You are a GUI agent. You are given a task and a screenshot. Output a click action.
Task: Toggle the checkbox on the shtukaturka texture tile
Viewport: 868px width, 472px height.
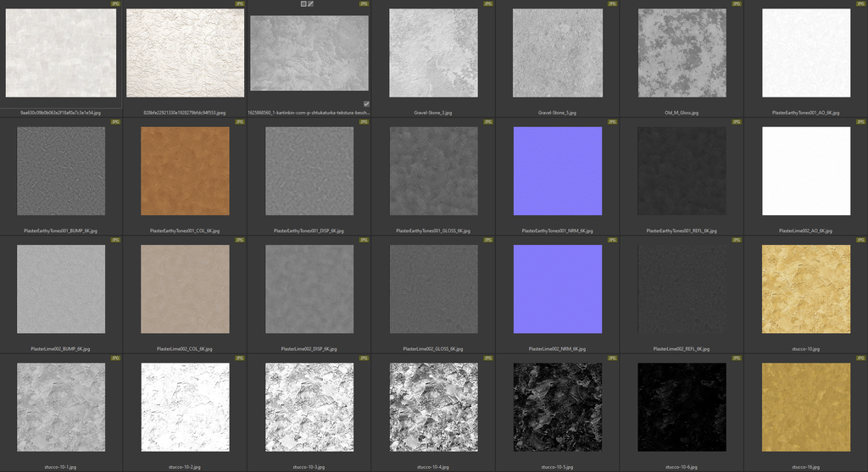pos(366,103)
